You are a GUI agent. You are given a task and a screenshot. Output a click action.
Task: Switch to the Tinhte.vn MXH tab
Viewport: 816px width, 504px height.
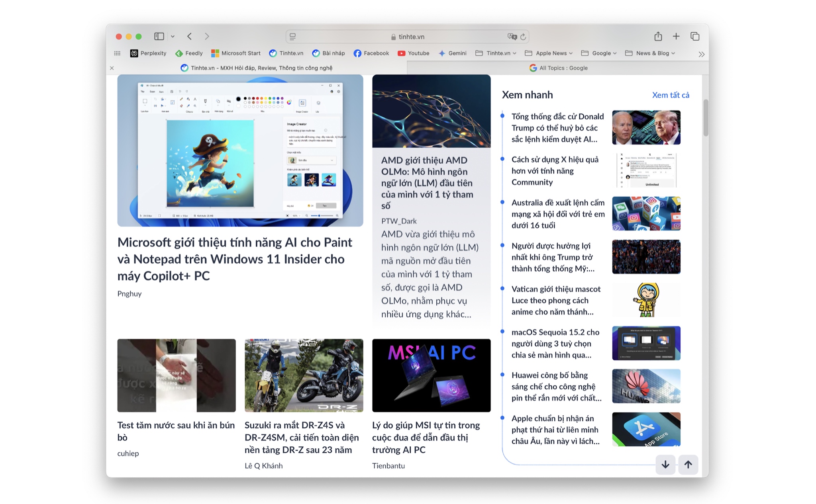[x=257, y=68]
